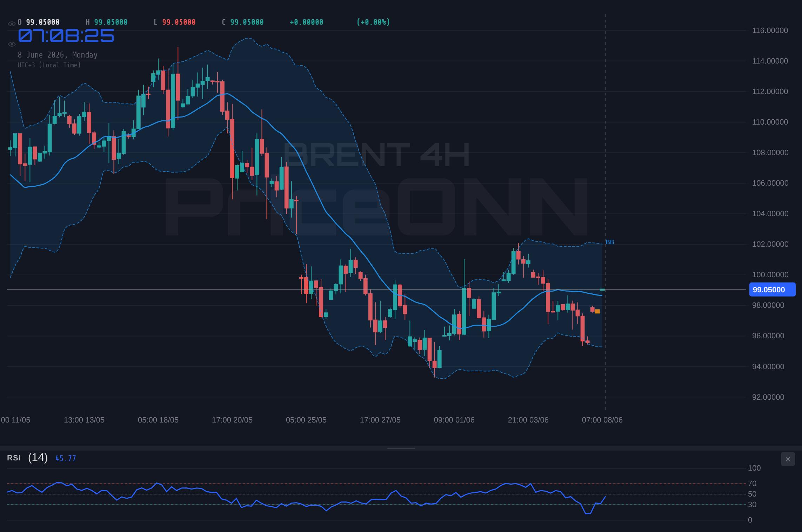802x532 pixels.
Task: Click the 96.00000 price axis label
Action: [x=768, y=336]
